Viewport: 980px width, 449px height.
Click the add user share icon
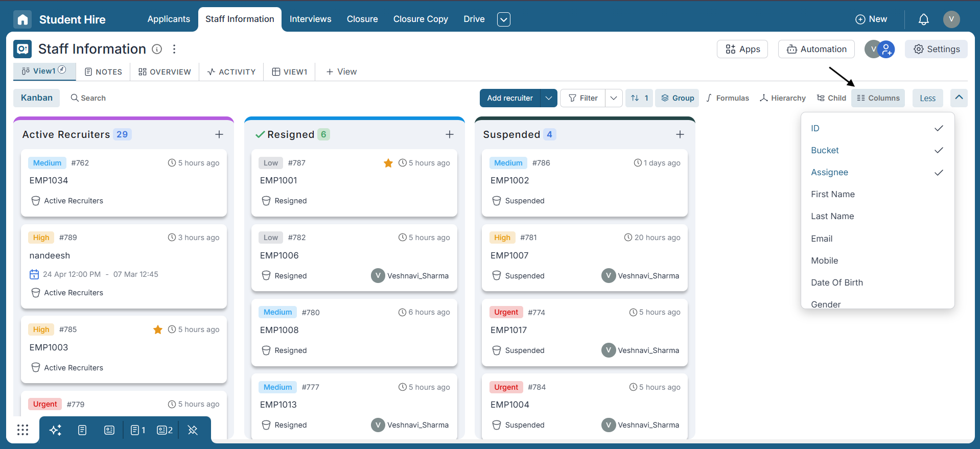[x=887, y=49]
